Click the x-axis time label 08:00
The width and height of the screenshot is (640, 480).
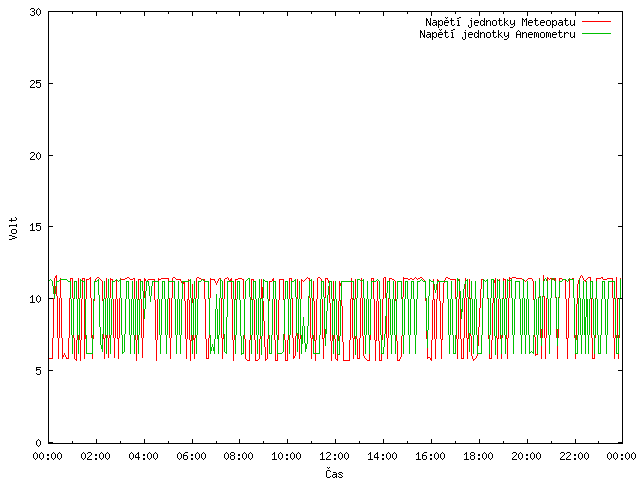tap(239, 456)
